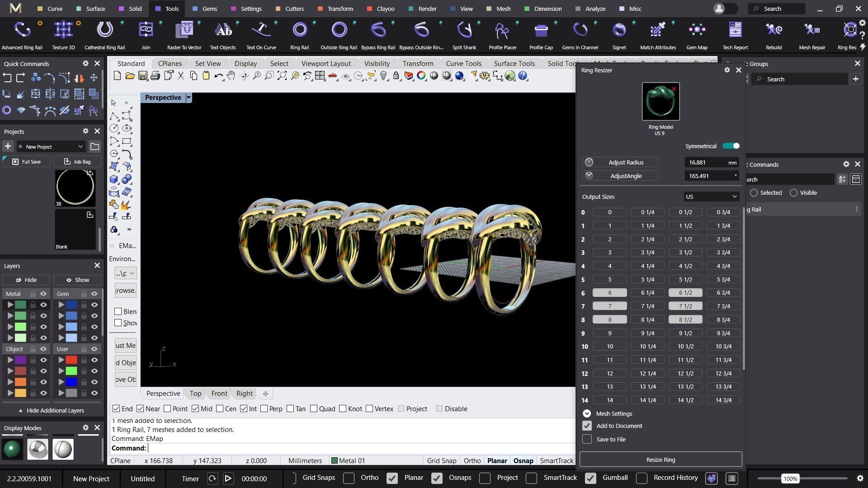Viewport: 868px width, 488px height.
Task: Select the Curve Tools toolbar tab
Action: coord(463,64)
